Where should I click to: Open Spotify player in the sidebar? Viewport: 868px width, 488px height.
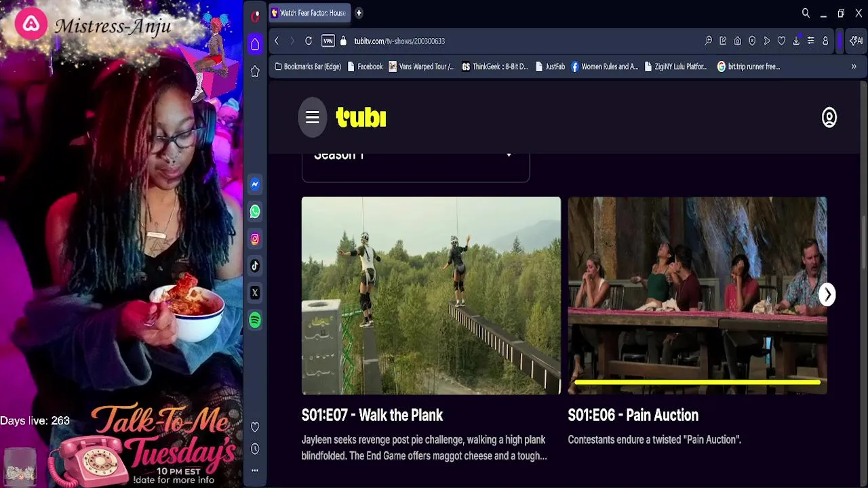(255, 320)
